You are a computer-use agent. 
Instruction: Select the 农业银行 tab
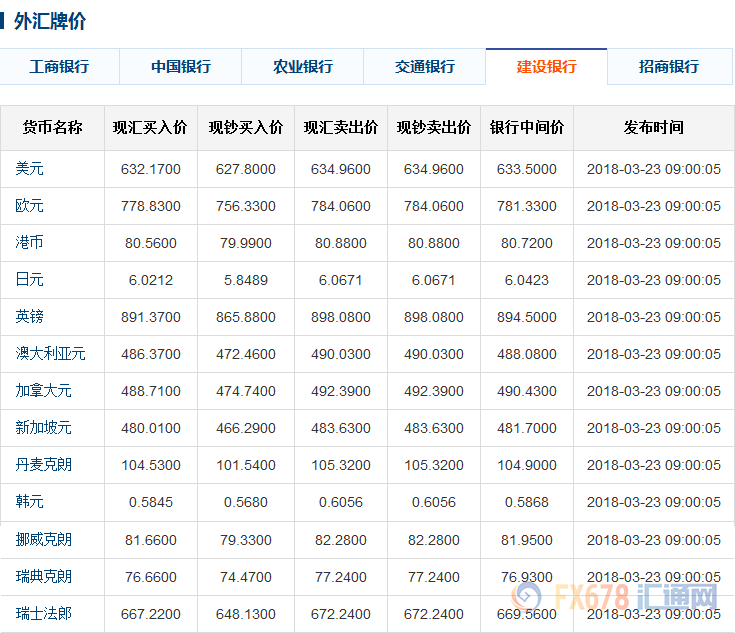pyautogui.click(x=303, y=67)
